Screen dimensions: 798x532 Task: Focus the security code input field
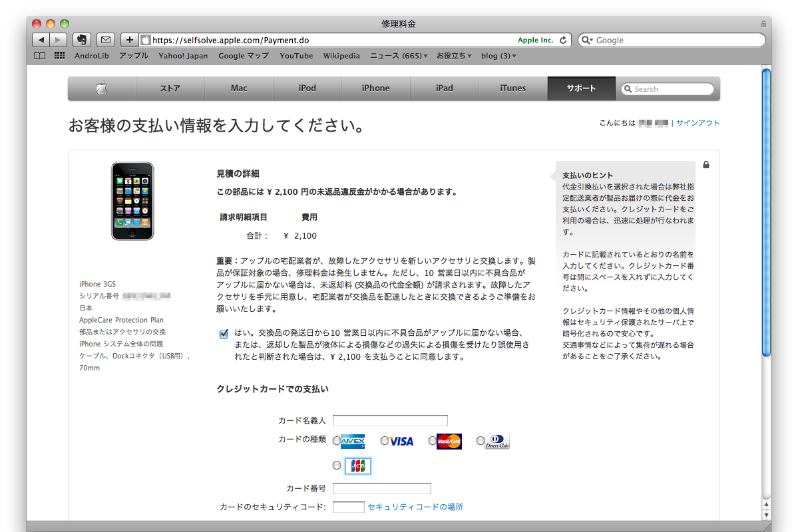pos(349,507)
